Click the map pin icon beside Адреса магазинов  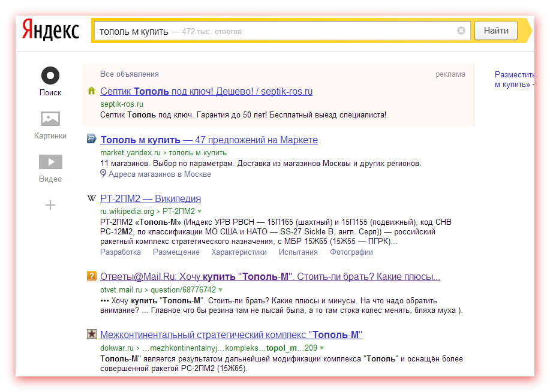[x=103, y=174]
